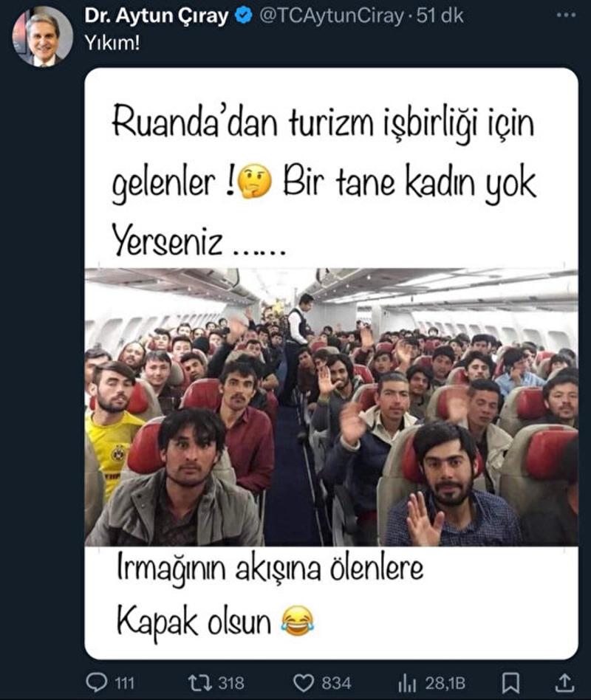Open the airplane passengers photo
The image size is (591, 700).
[x=331, y=407]
